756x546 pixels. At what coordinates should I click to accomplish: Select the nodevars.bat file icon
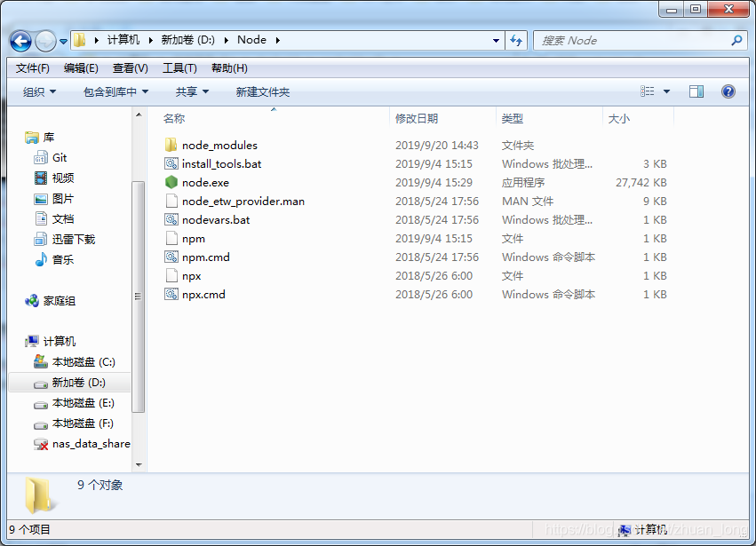coord(171,220)
